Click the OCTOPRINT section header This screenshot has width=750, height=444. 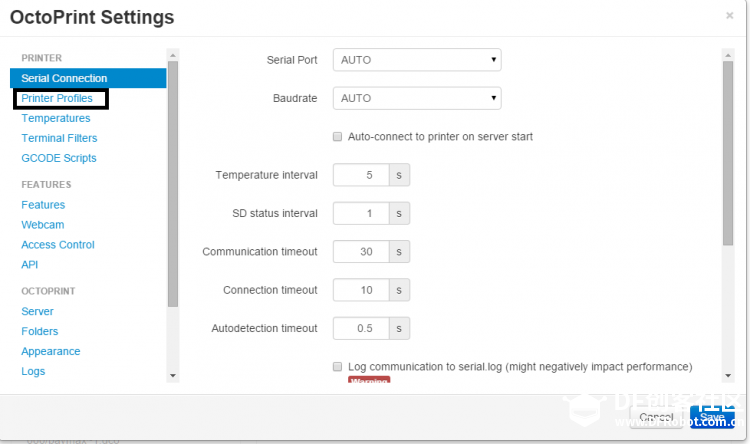pyautogui.click(x=48, y=291)
